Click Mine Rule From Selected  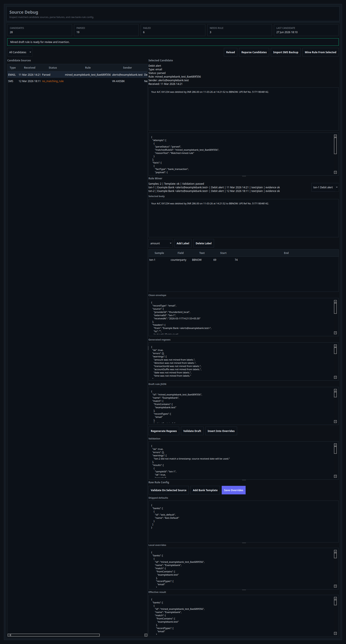(320, 52)
